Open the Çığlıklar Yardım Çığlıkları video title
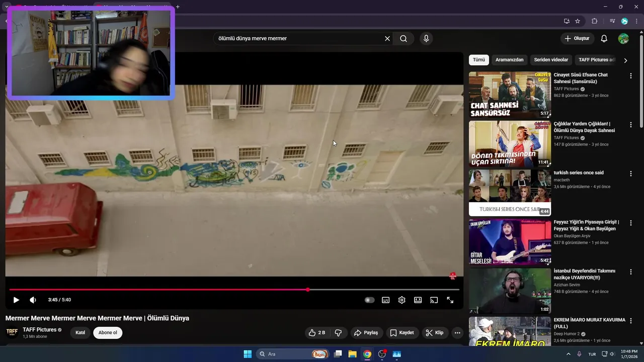Image resolution: width=644 pixels, height=362 pixels. (584, 127)
